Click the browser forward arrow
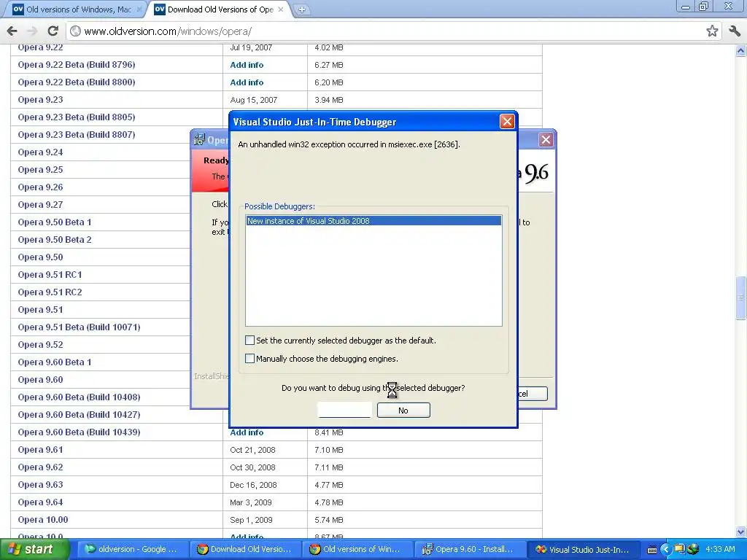The height and width of the screenshot is (560, 747). (32, 31)
